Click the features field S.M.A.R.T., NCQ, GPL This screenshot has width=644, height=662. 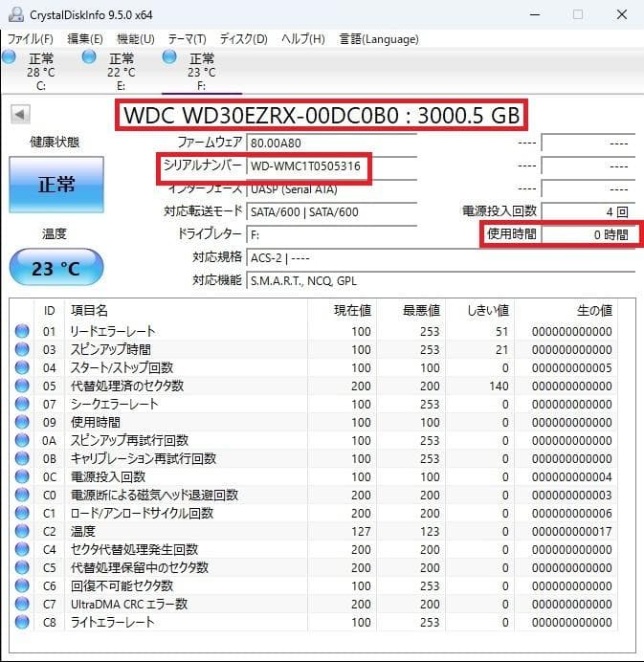(440, 280)
